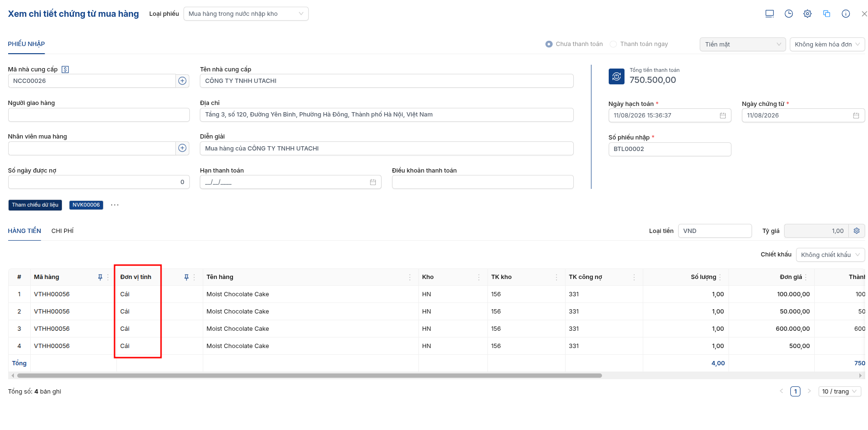
Task: Click the duplicate document icon in header
Action: (x=827, y=14)
